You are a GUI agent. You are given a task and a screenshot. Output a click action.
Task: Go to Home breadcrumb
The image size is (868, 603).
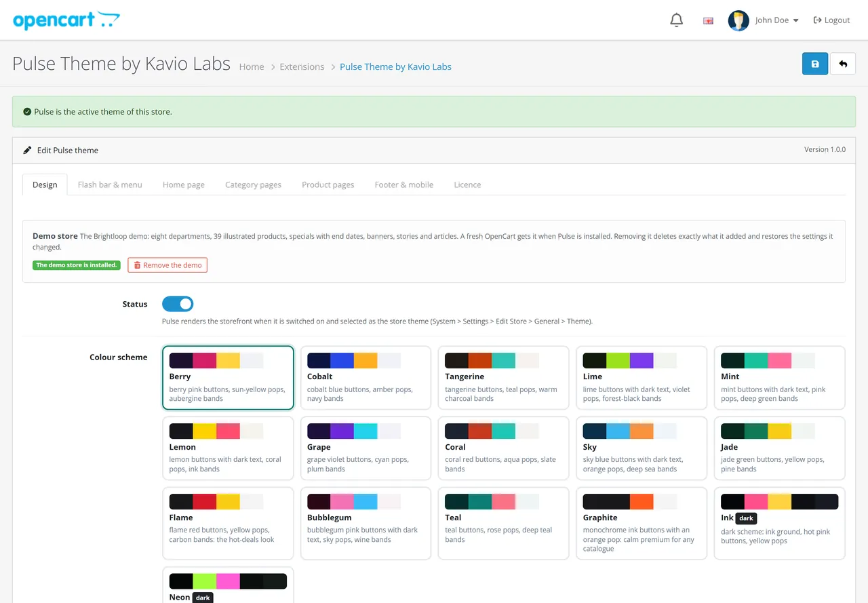[x=252, y=66]
